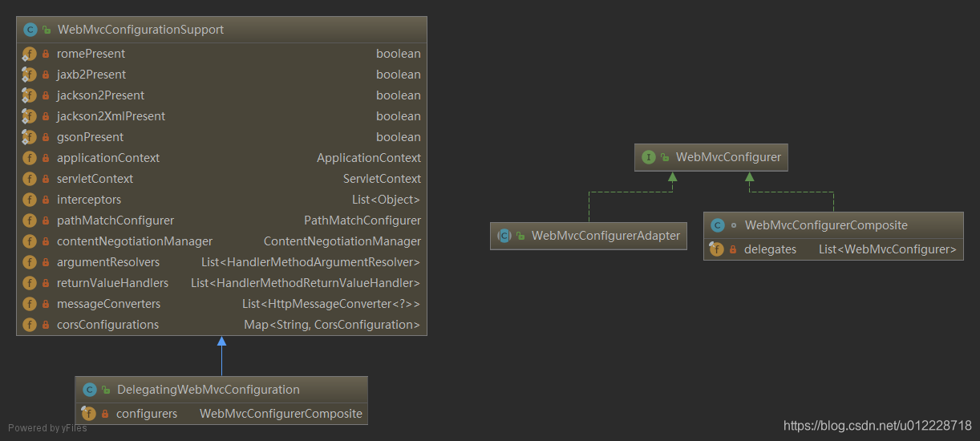Select the messageConverters field name
Screen dimensions: 980x441
(108, 304)
